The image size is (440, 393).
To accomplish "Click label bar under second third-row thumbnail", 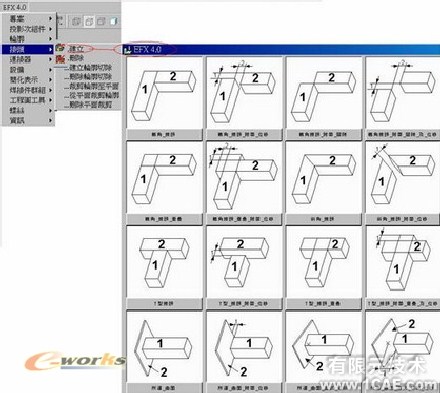I will pos(244,304).
